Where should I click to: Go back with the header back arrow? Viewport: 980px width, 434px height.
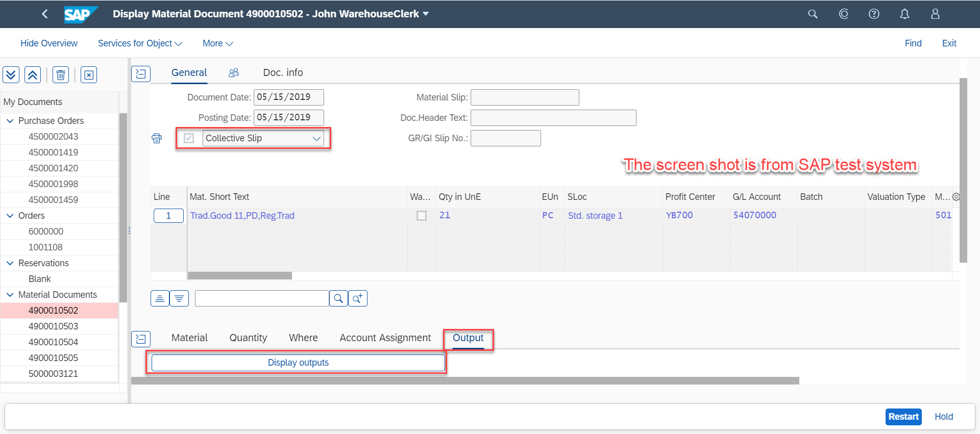coord(45,14)
